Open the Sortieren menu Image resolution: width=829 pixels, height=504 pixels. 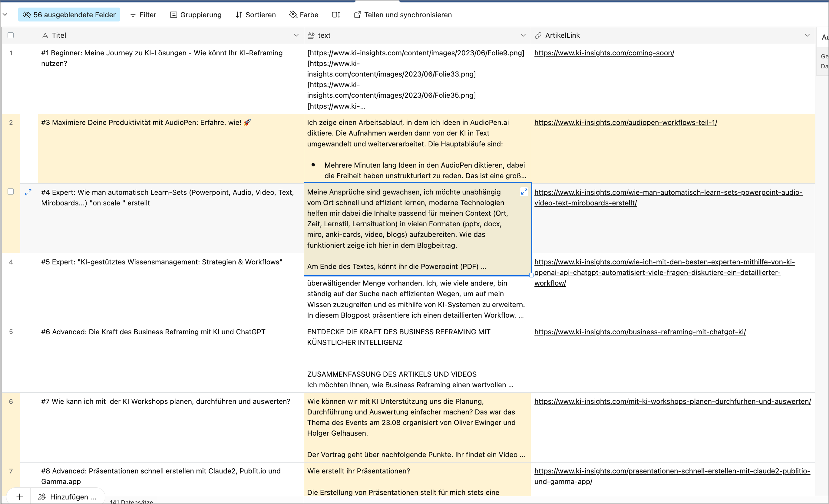256,15
